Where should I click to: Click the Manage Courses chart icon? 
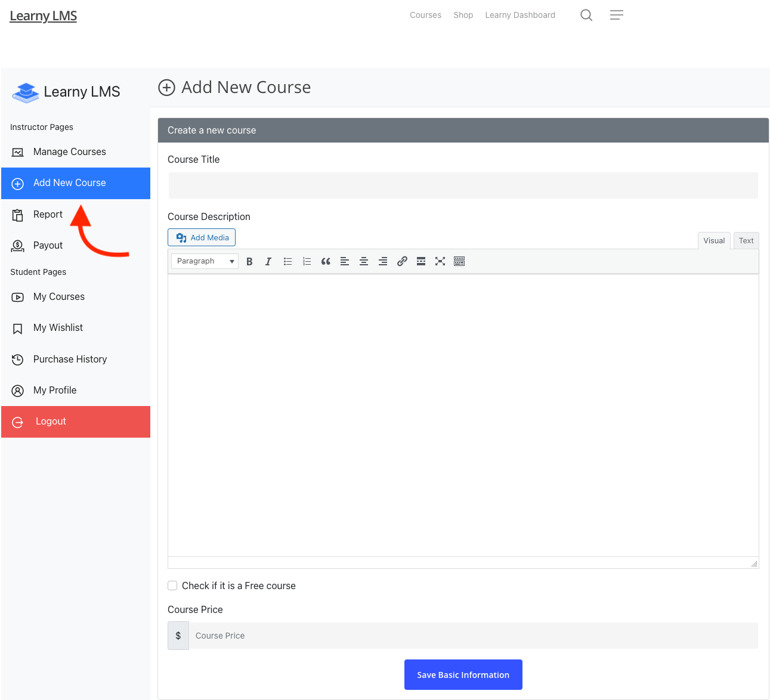[18, 152]
